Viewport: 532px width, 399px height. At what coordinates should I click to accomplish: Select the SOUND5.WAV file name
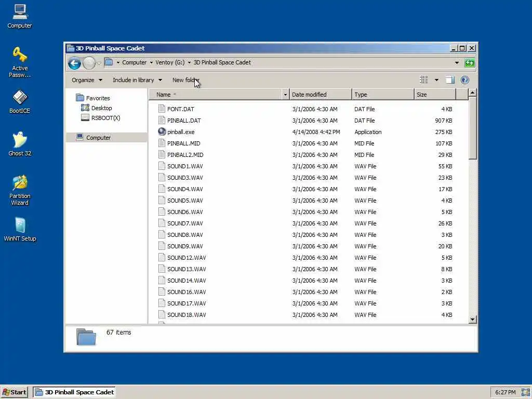[185, 201]
